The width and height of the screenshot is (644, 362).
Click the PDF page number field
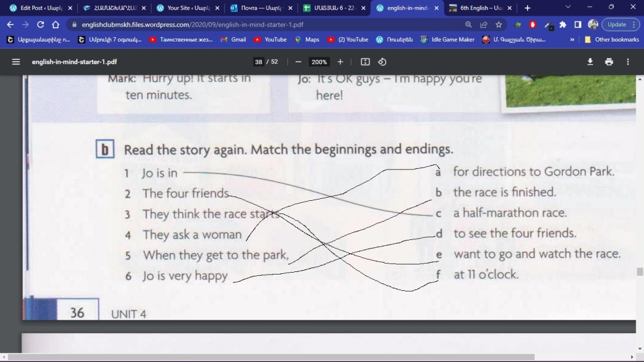(x=258, y=62)
